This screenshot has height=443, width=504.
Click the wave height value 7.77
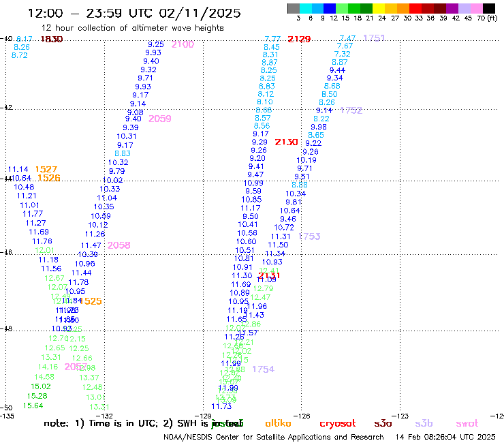[x=272, y=39]
